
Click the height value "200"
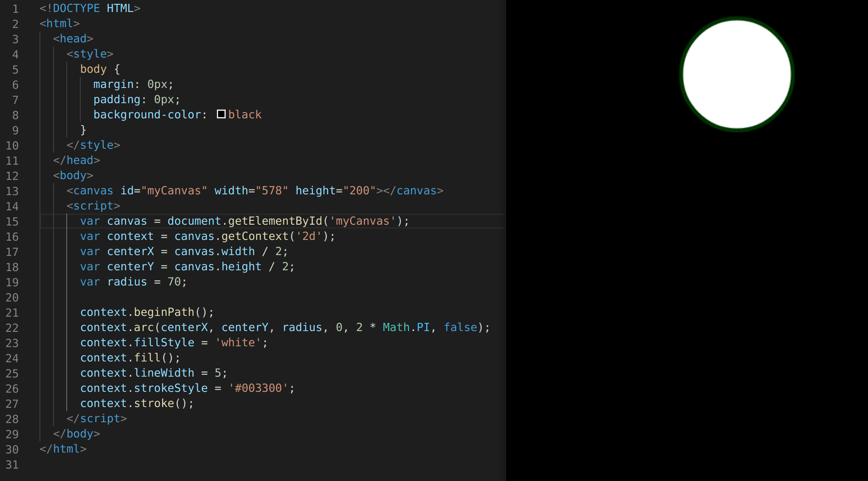click(360, 191)
